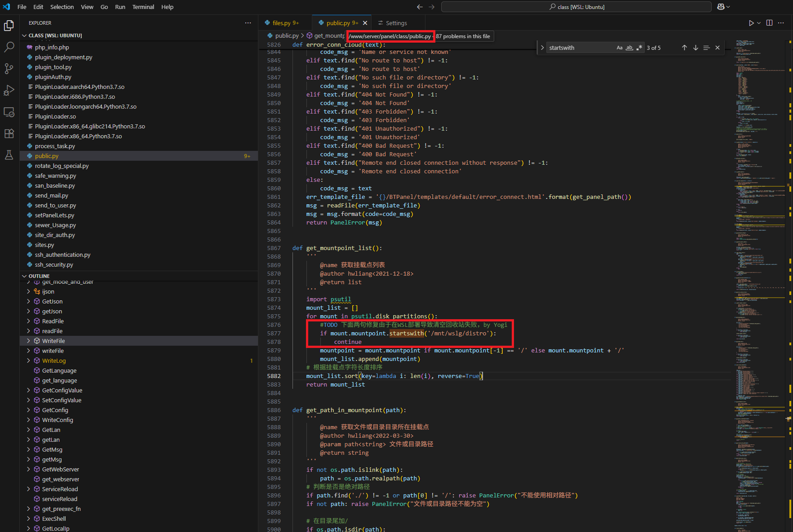
Task: Go to next match in find widget
Action: click(696, 48)
